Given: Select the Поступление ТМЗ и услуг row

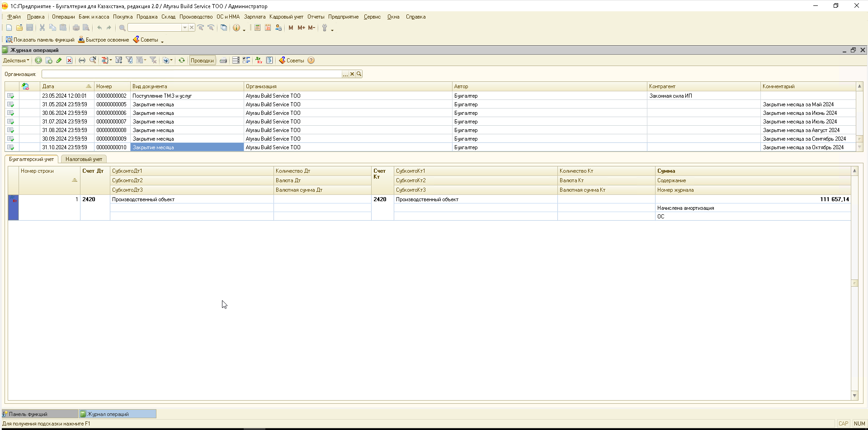Looking at the screenshot, I should (162, 96).
